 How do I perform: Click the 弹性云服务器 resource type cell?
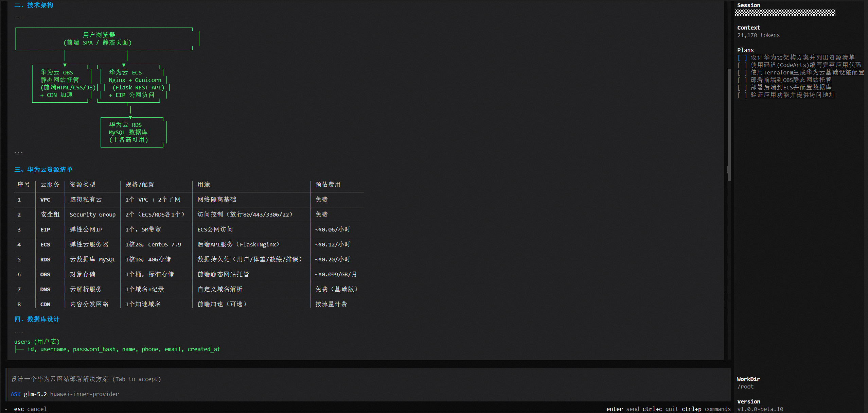(x=89, y=244)
